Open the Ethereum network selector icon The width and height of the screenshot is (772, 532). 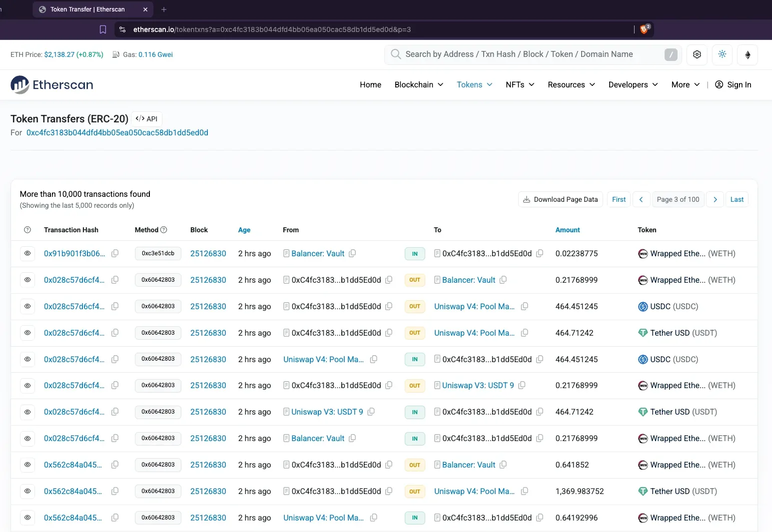(x=748, y=54)
